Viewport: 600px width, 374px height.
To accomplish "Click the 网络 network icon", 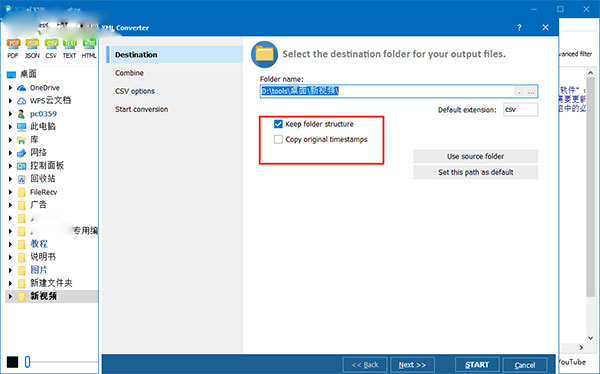I will 21,153.
